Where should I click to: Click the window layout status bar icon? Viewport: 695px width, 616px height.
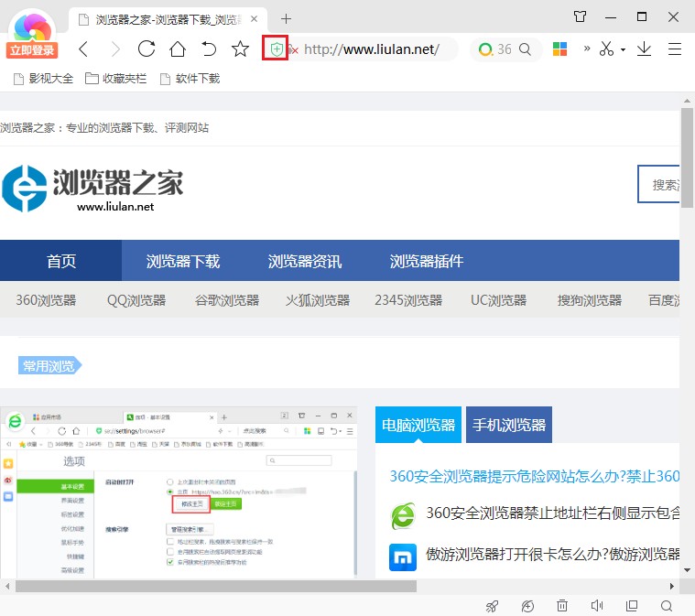coord(632,605)
